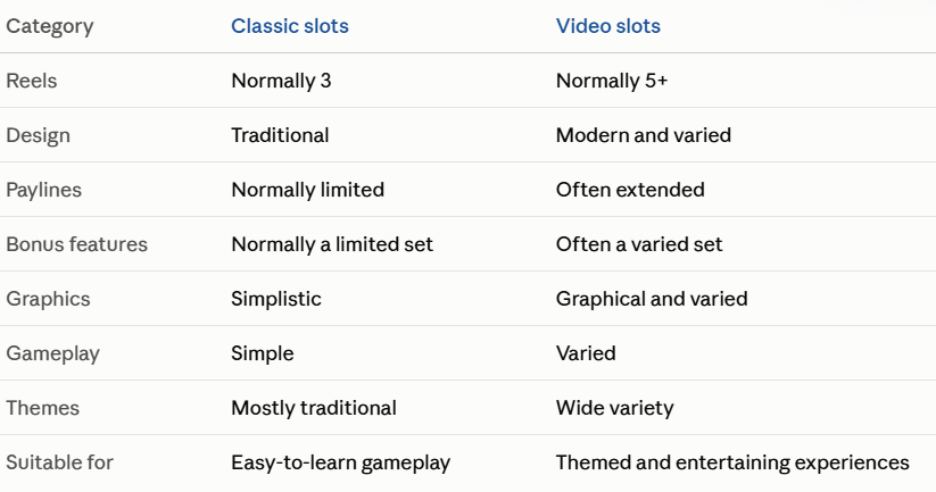The width and height of the screenshot is (936, 492).
Task: Click the Paylines row label
Action: coord(44,190)
